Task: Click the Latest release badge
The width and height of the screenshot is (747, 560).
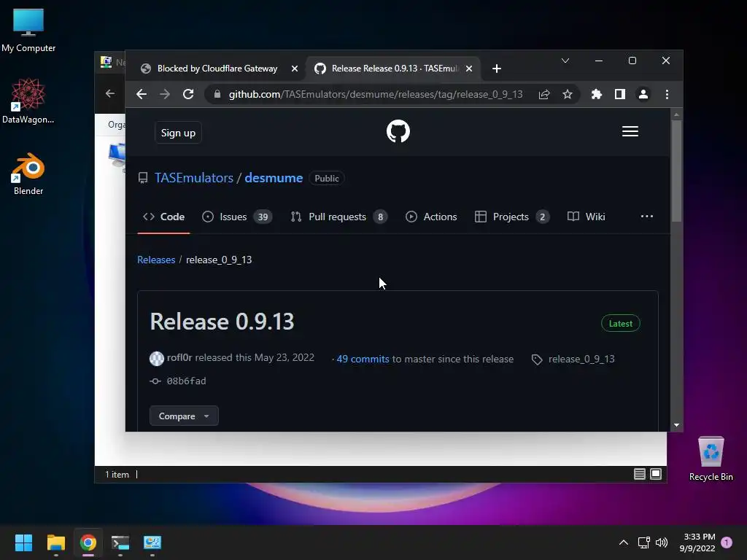Action: tap(620, 323)
